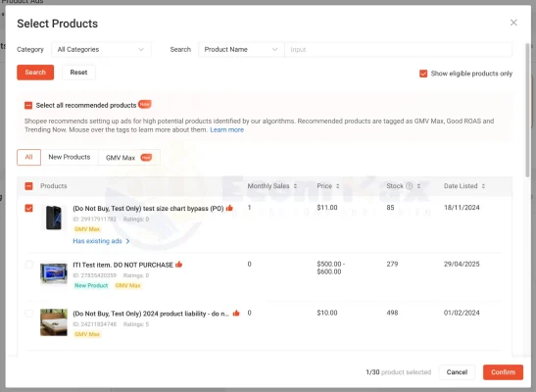This screenshot has width=536, height=392.
Task: Click the New badge on GMV Max tab
Action: (146, 157)
